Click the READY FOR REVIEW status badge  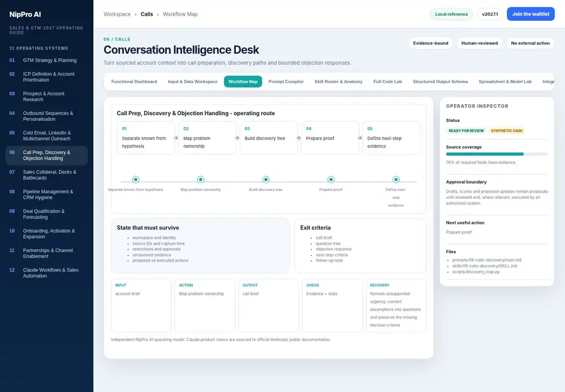466,131
